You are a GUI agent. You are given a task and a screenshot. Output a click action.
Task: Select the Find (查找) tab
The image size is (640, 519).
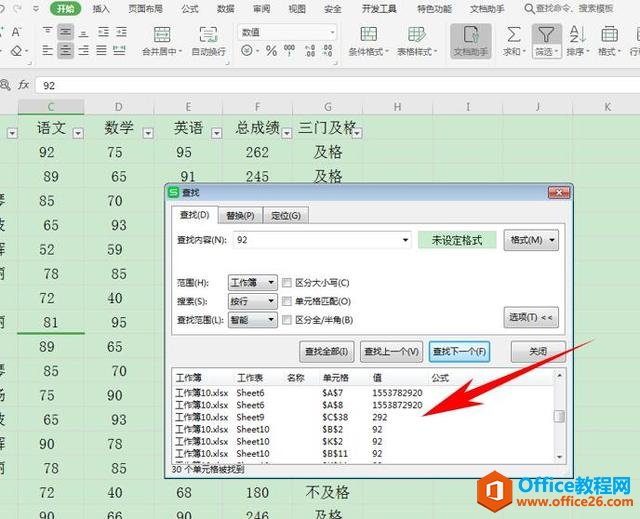(195, 215)
